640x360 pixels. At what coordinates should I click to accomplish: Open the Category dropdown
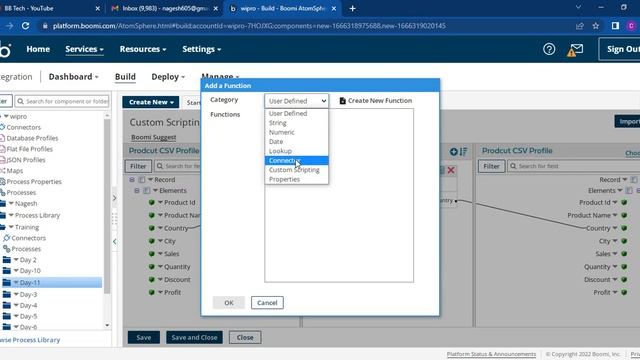pyautogui.click(x=296, y=101)
